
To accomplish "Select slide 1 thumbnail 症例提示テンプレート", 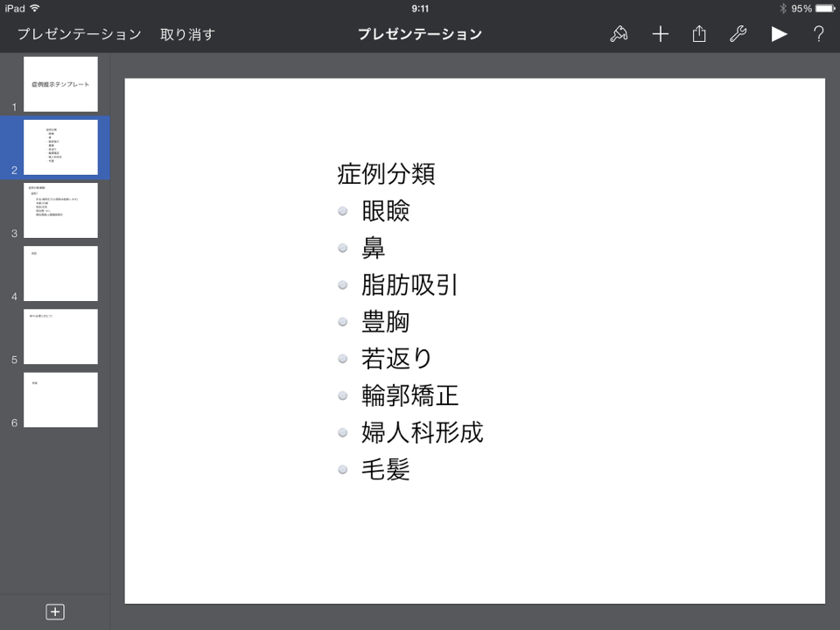I will click(x=60, y=84).
